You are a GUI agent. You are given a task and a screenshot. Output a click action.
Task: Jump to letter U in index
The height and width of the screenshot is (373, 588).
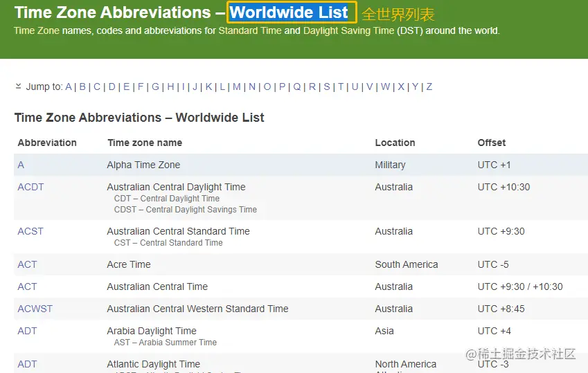[355, 87]
